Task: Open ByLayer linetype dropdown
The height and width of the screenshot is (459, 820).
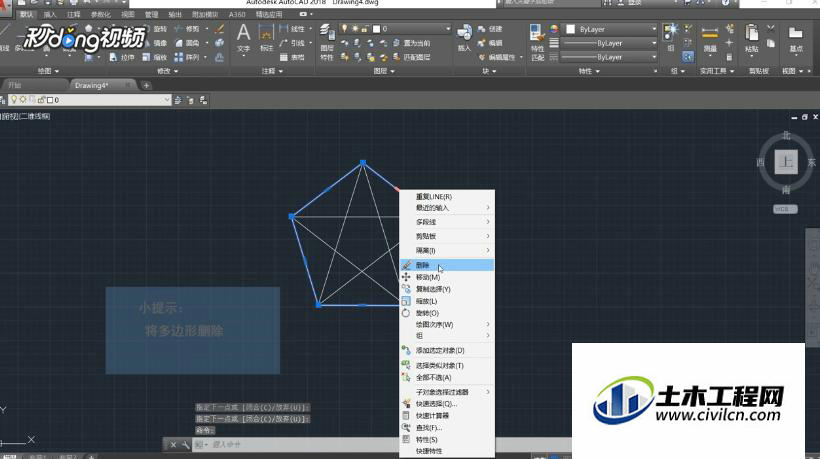Action: 609,57
